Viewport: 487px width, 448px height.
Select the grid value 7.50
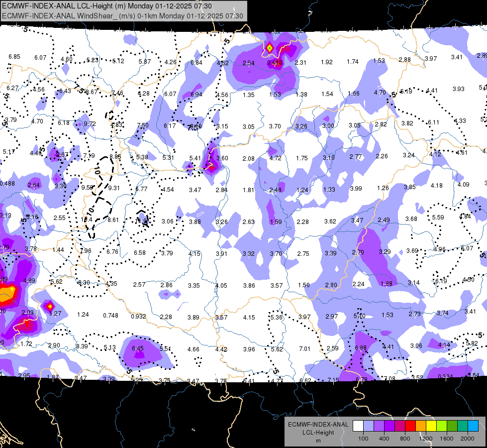[x=143, y=125]
